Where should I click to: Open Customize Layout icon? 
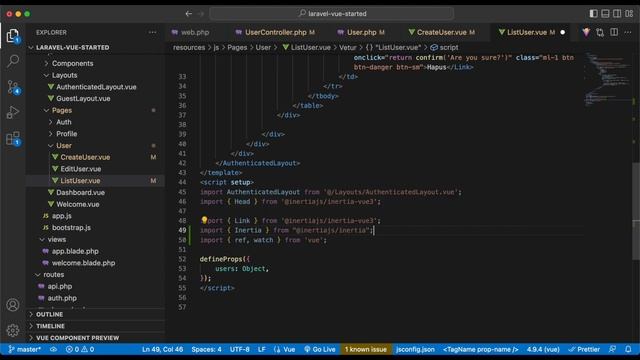629,13
